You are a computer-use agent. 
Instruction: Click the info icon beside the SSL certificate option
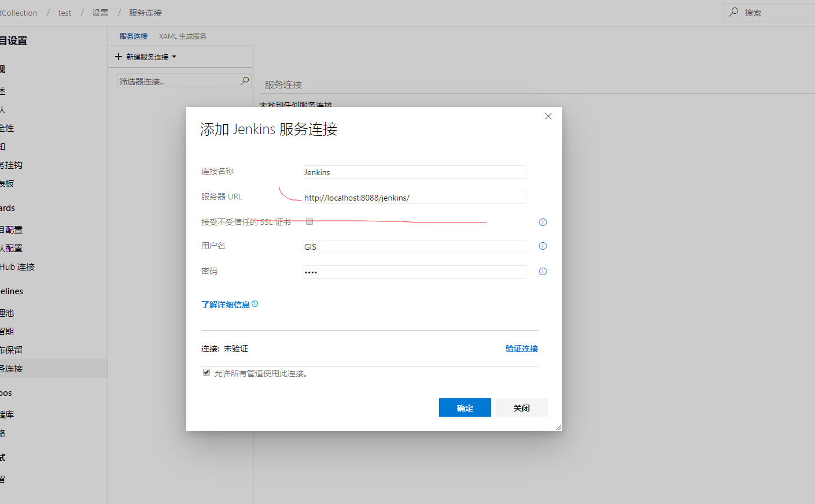(x=543, y=223)
